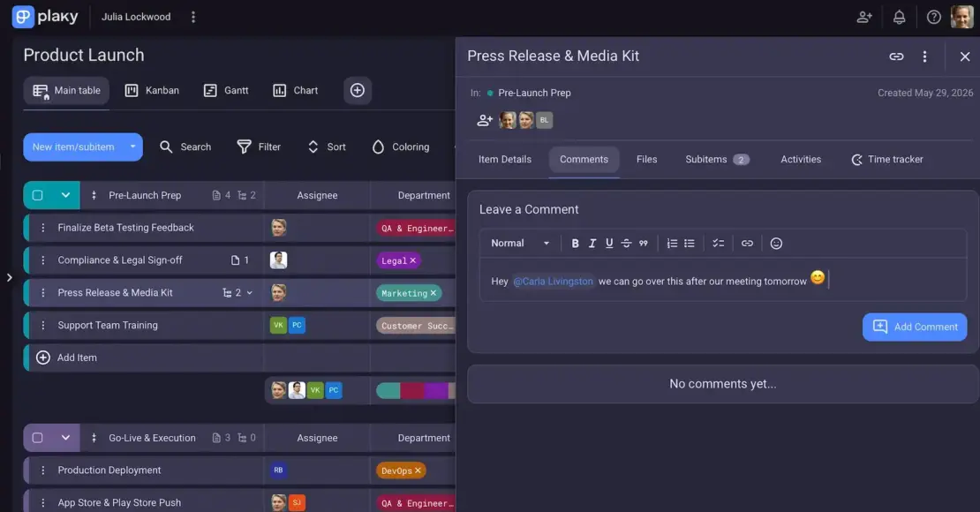
Task: Expand the left sidebar arrow
Action: coord(10,277)
